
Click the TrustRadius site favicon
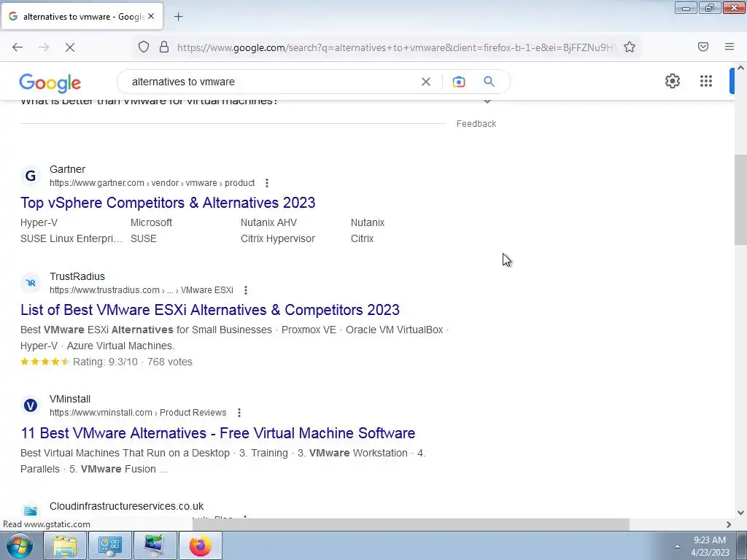click(x=31, y=283)
